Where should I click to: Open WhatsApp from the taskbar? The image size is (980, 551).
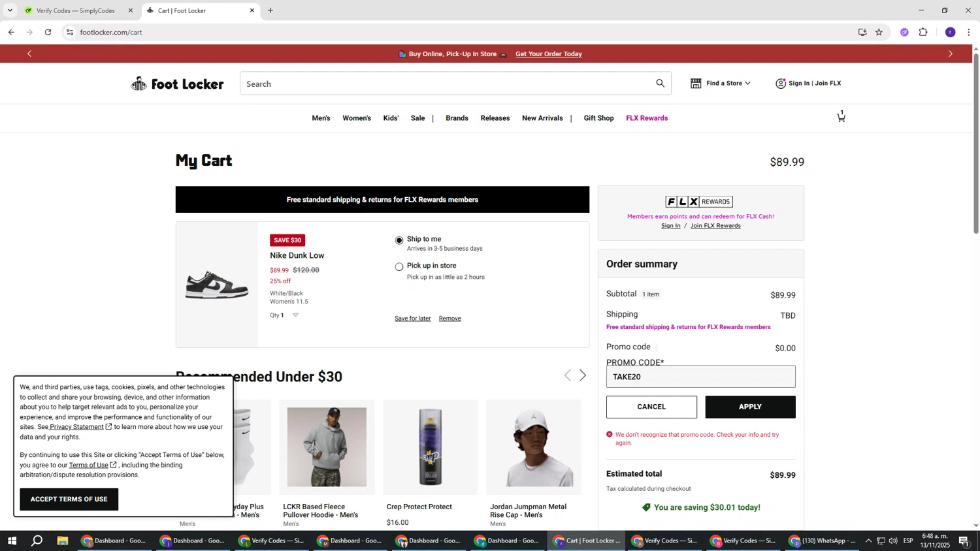[823, 541]
